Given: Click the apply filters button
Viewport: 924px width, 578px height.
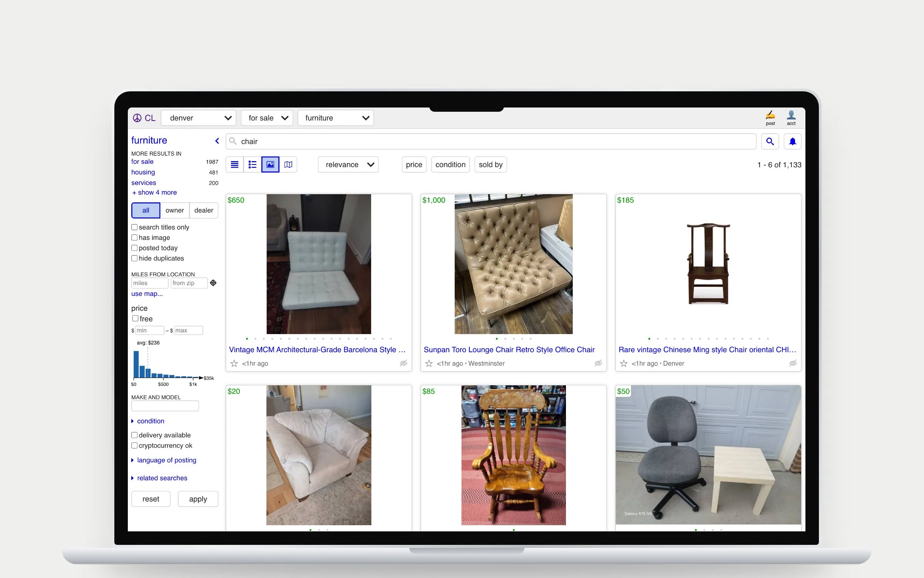Looking at the screenshot, I should pyautogui.click(x=198, y=499).
